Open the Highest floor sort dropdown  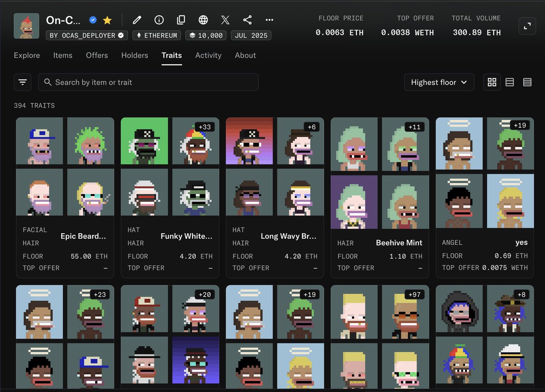[439, 82]
